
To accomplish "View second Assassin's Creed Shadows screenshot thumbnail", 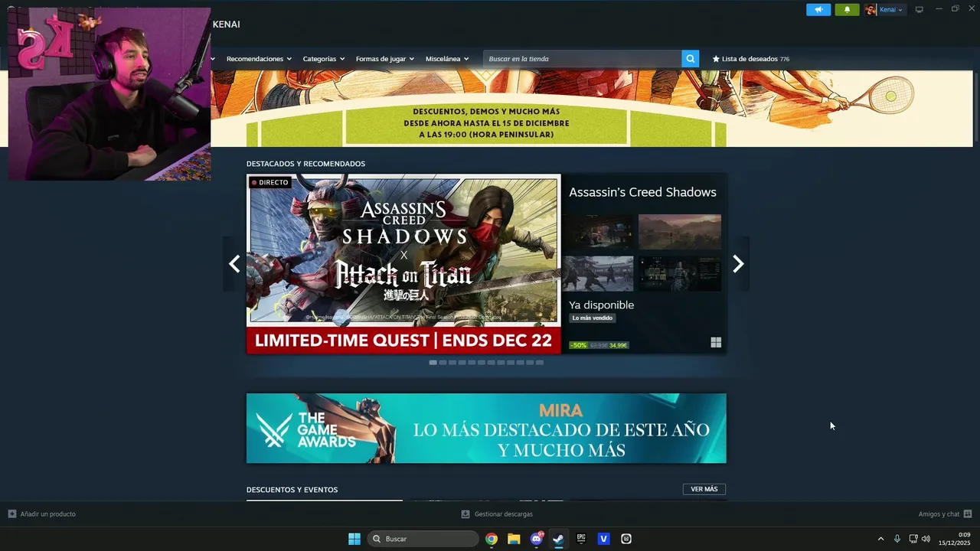I will [680, 232].
